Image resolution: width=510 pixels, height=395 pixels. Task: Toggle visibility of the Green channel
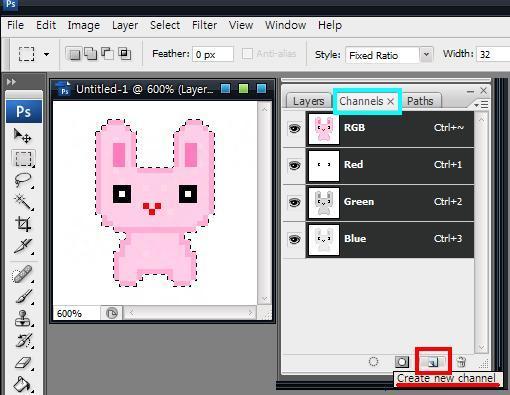pos(294,202)
